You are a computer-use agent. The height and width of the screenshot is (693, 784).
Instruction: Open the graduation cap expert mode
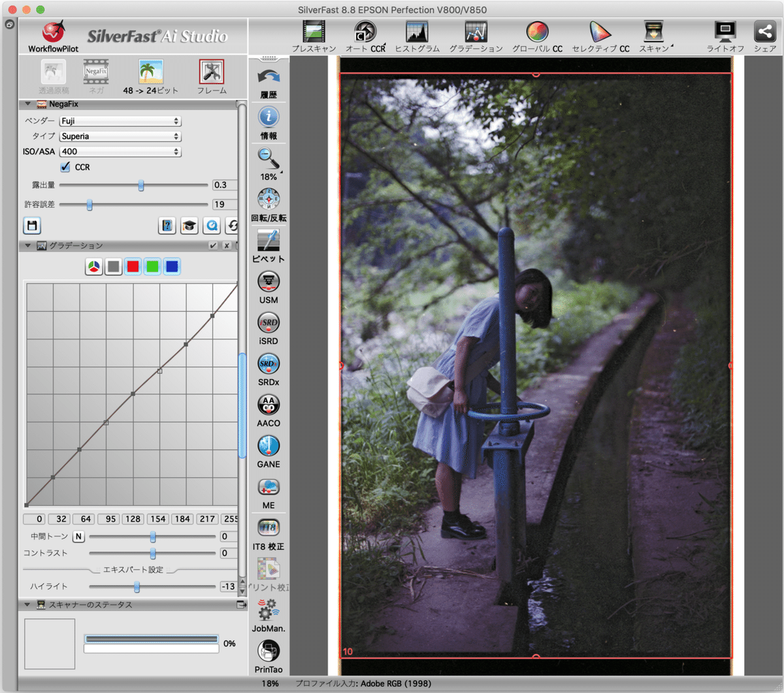[x=189, y=226]
